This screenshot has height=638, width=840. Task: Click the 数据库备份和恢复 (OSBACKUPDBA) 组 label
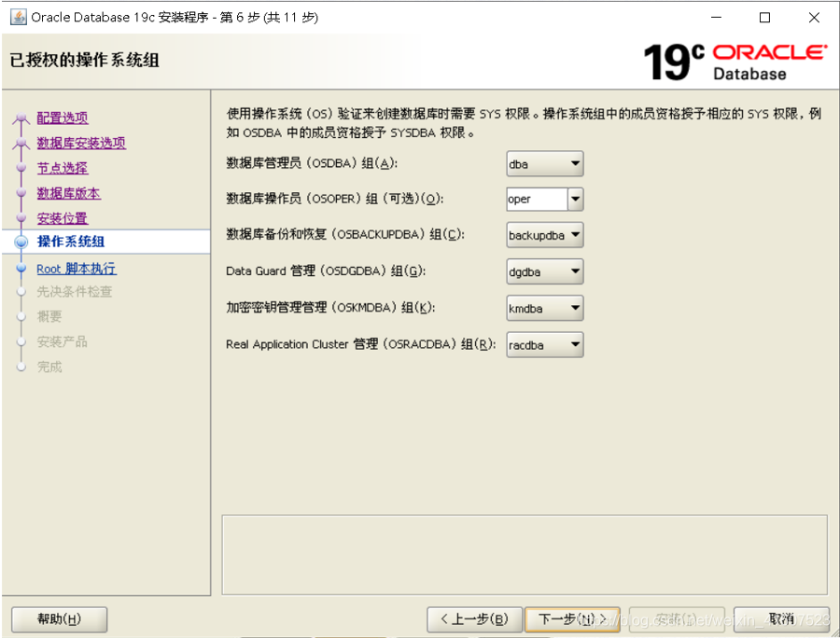345,234
